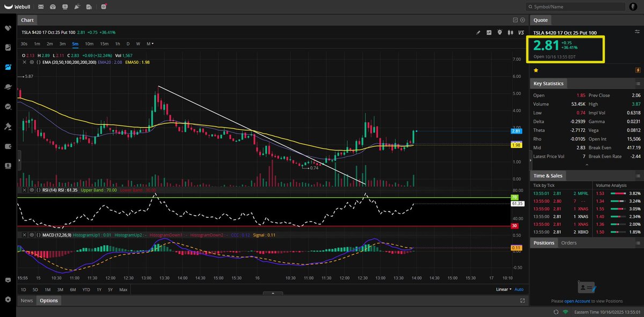Set chart range to YTD
644x317 pixels.
[x=86, y=290]
